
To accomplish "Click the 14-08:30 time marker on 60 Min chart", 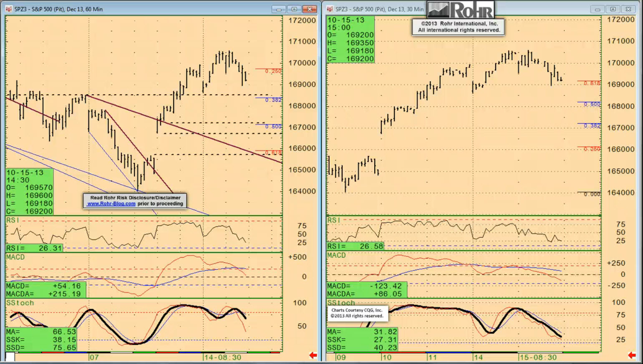I will tap(223, 357).
